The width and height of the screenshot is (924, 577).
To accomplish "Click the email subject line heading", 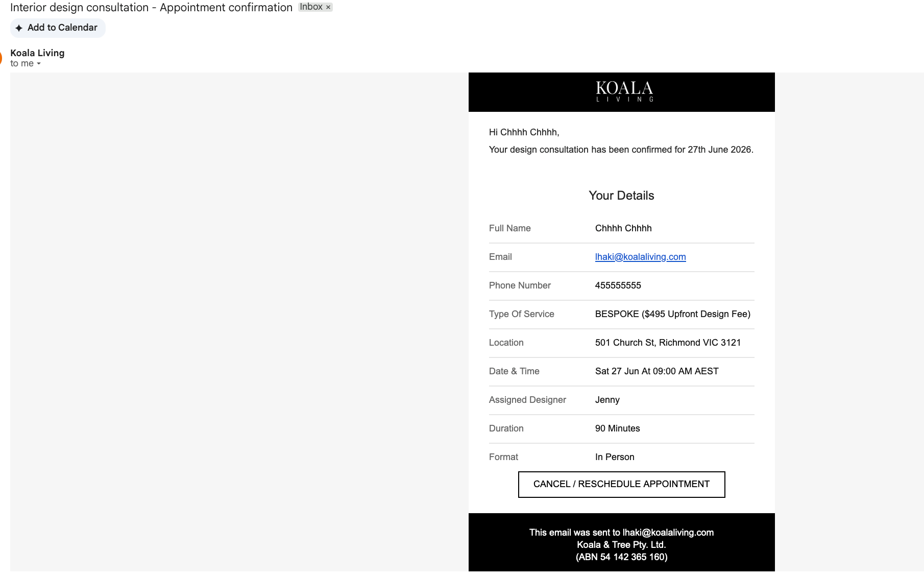I will (x=151, y=8).
